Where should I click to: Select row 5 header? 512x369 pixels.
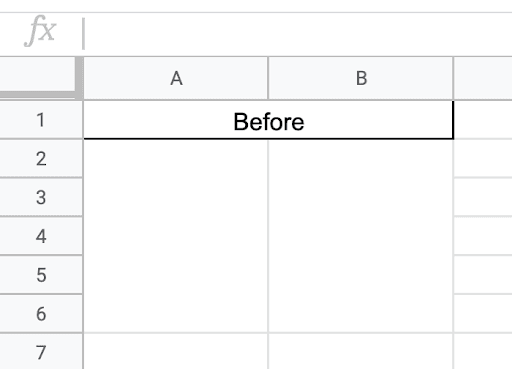(41, 275)
